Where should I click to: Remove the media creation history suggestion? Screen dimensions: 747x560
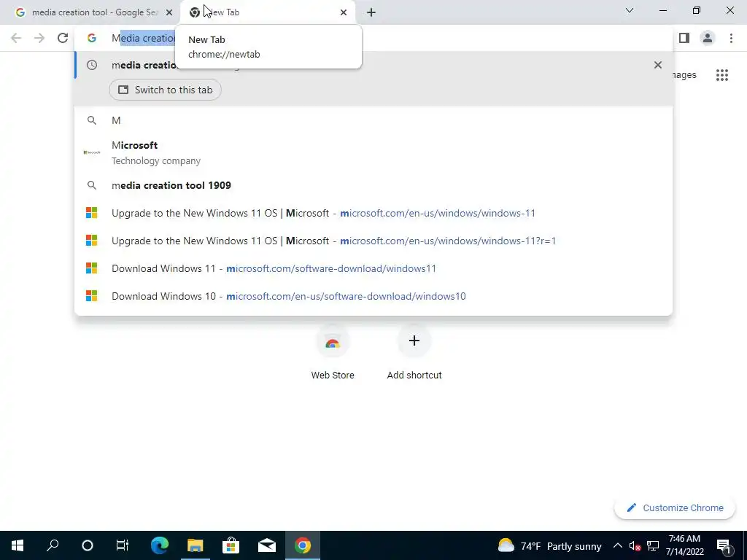(x=658, y=65)
